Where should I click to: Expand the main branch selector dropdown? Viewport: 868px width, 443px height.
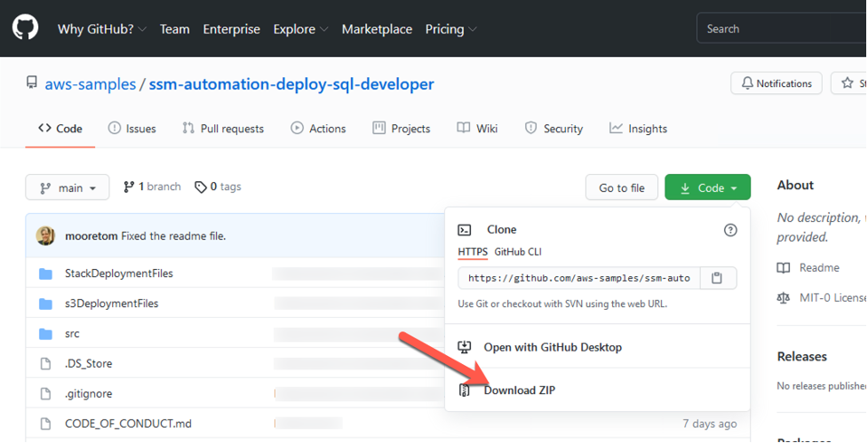[x=68, y=187]
